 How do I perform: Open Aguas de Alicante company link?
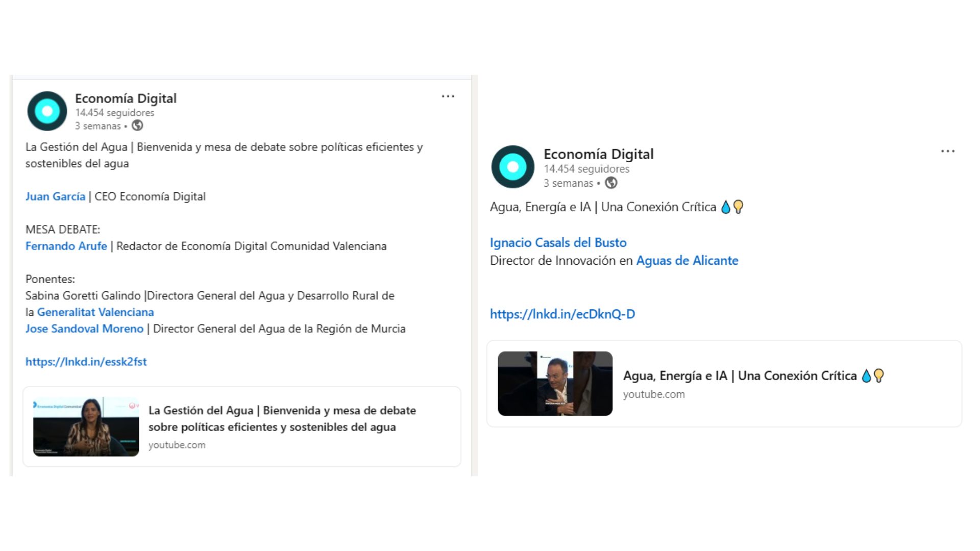[687, 261]
